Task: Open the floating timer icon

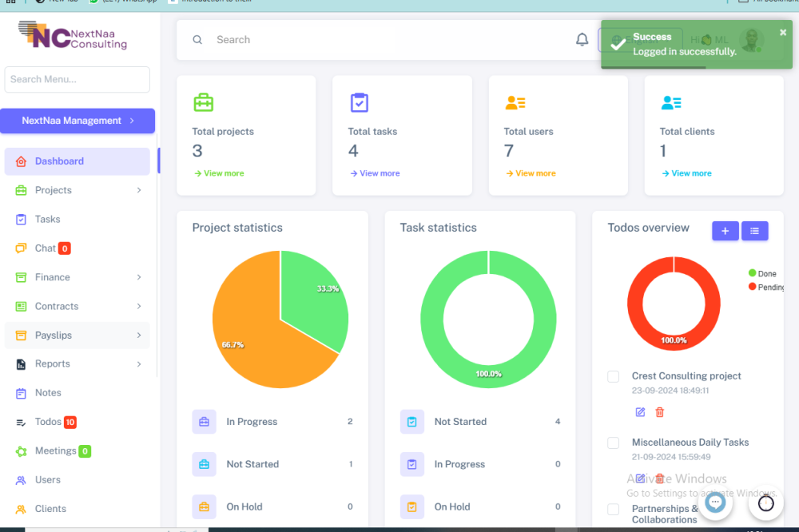Action: [766, 503]
